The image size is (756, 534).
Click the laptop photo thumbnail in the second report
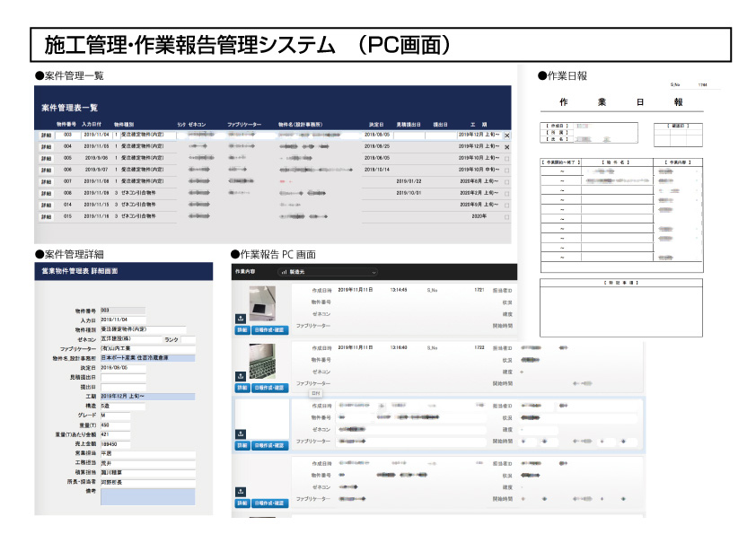(x=261, y=359)
